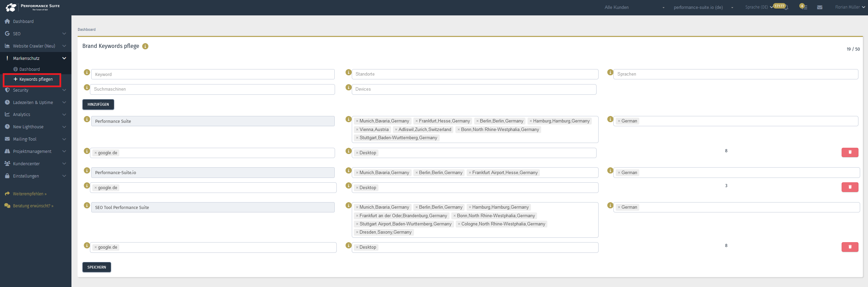Expand the New Lighthouse section
Image resolution: width=868 pixels, height=287 pixels.
pos(36,127)
